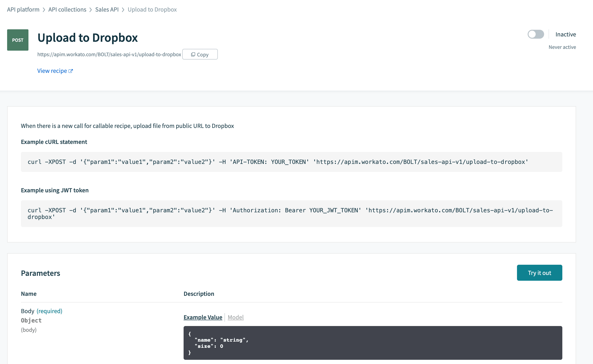Open Sales API breadcrumb link
This screenshot has height=364, width=593.
(x=107, y=9)
